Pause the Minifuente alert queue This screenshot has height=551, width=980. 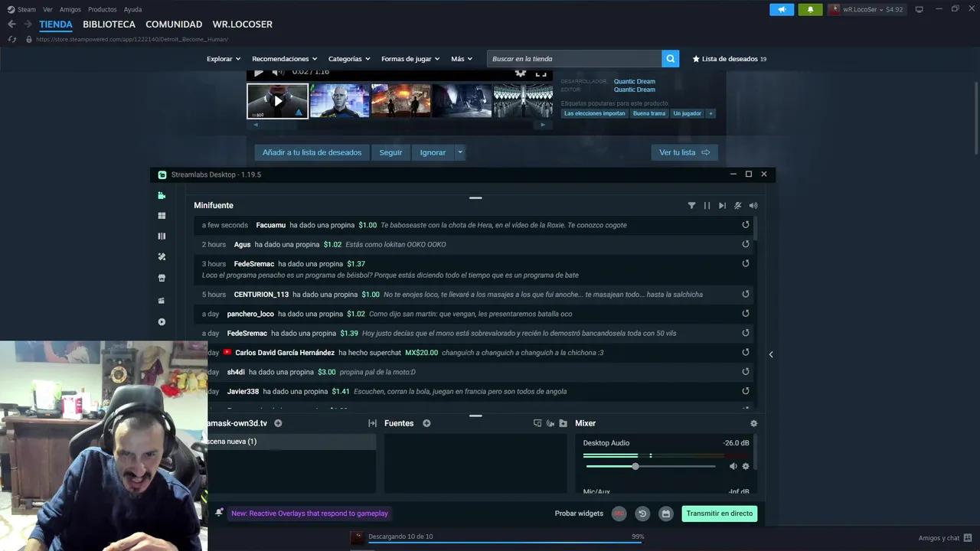coord(707,206)
